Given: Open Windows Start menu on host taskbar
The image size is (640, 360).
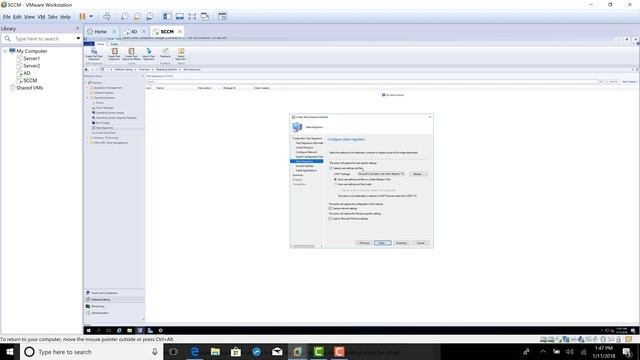Looking at the screenshot, I should [x=10, y=352].
